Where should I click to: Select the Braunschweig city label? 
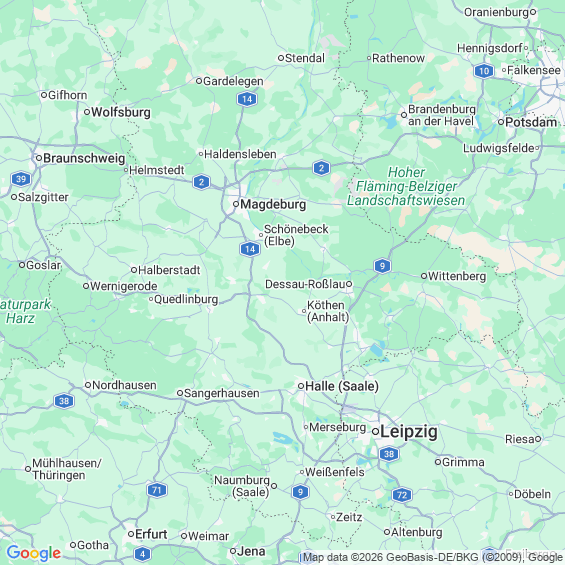(x=84, y=158)
